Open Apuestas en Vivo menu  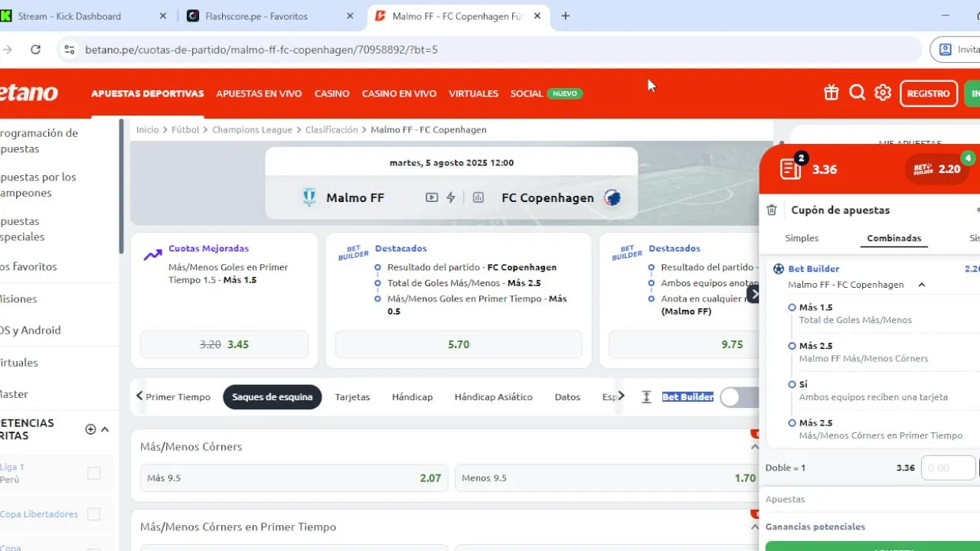(259, 93)
